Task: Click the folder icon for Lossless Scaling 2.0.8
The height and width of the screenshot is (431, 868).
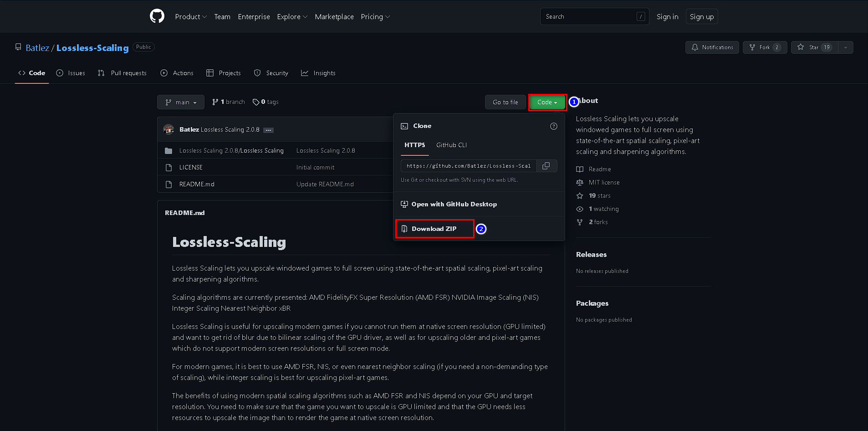Action: (168, 151)
